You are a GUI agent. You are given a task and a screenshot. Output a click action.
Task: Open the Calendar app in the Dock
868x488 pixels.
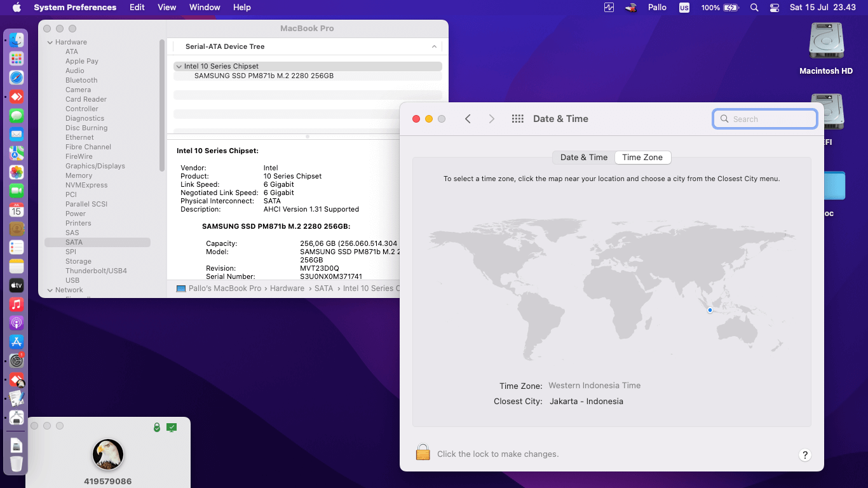point(17,210)
